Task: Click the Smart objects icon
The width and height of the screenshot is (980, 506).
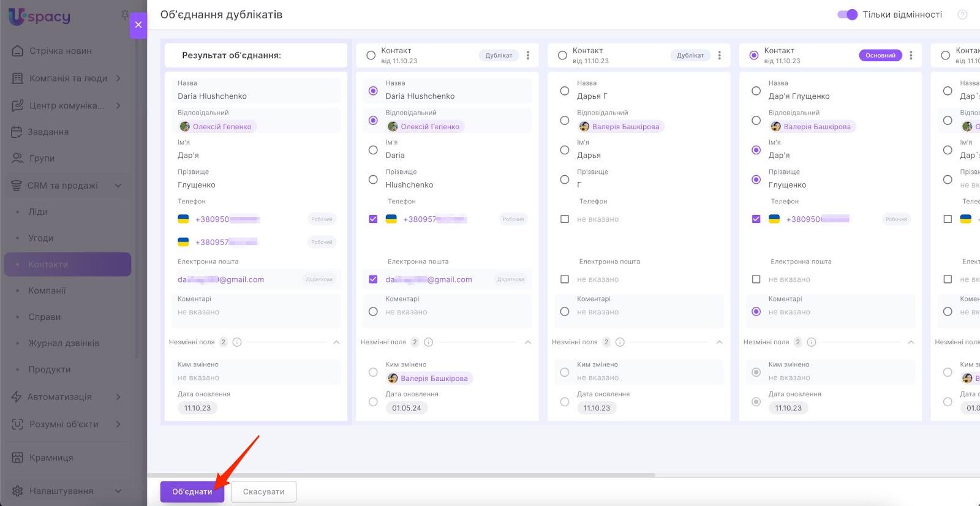Action: click(18, 424)
